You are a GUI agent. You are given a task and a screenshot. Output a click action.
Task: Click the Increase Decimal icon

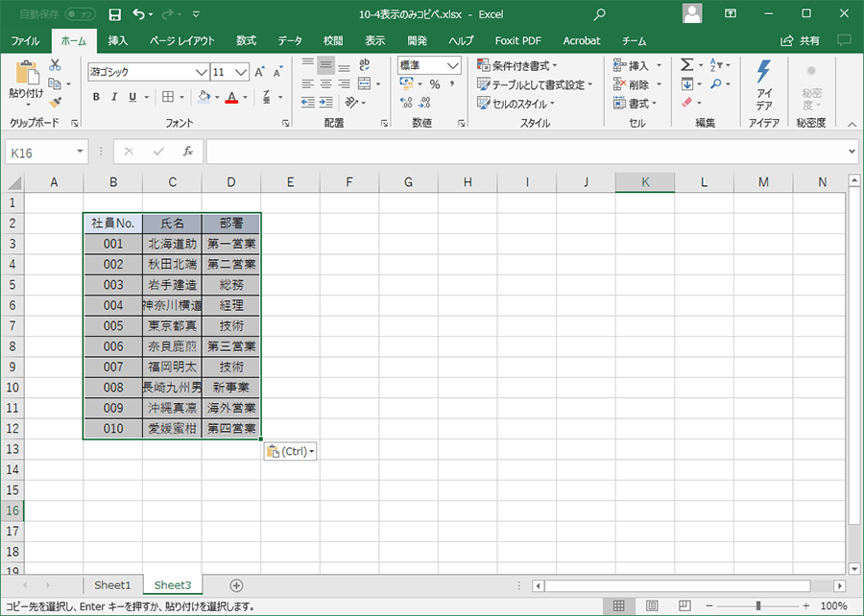coord(406,103)
